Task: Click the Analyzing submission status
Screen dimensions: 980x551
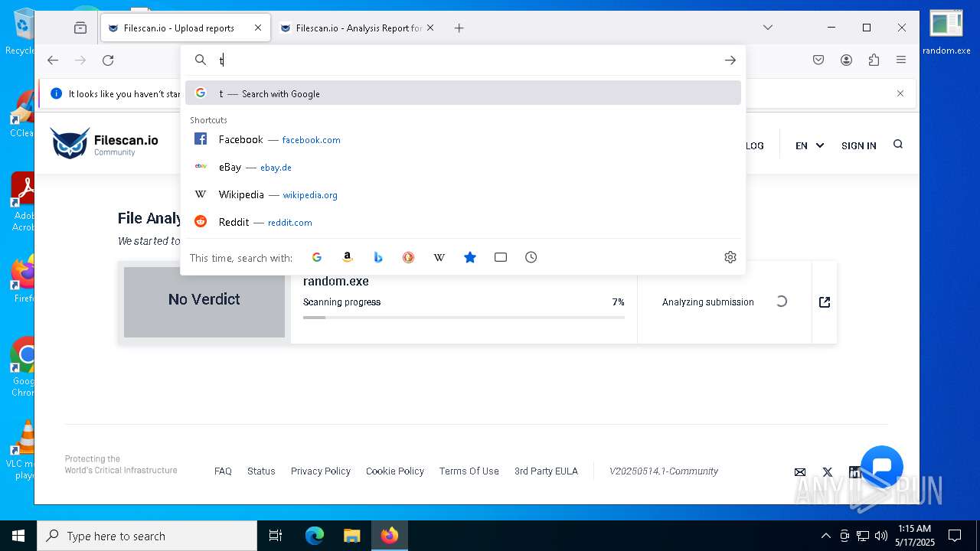Action: (x=708, y=302)
